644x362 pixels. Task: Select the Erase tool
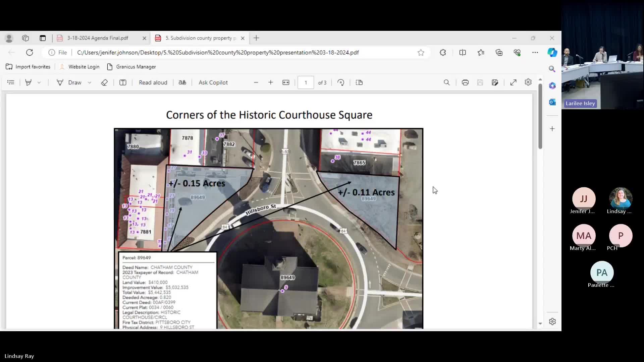click(104, 82)
